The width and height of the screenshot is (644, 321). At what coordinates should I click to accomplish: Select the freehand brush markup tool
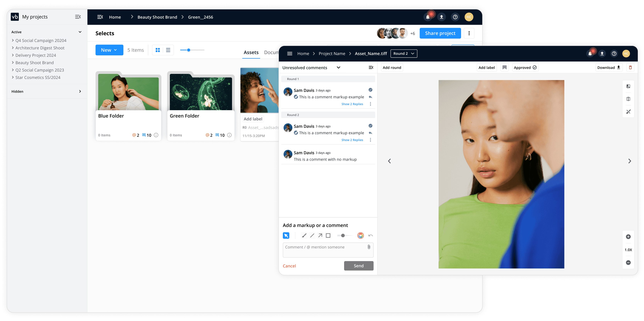pos(304,235)
